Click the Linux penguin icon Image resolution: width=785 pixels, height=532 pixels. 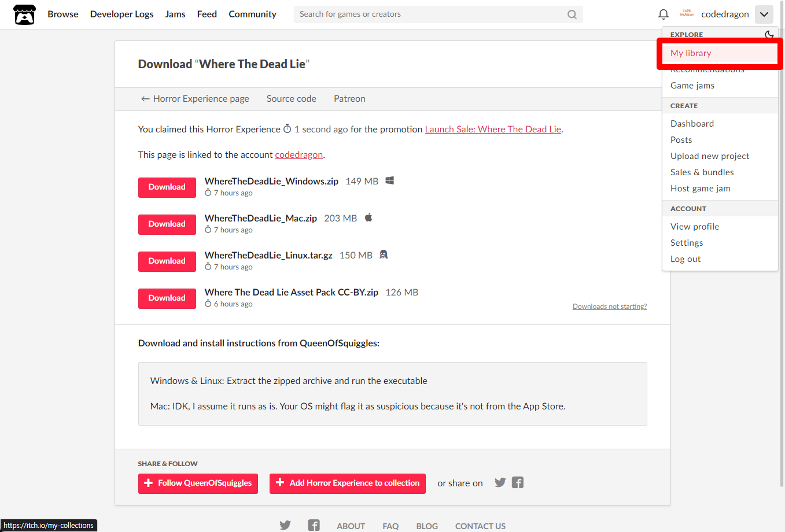coord(384,254)
